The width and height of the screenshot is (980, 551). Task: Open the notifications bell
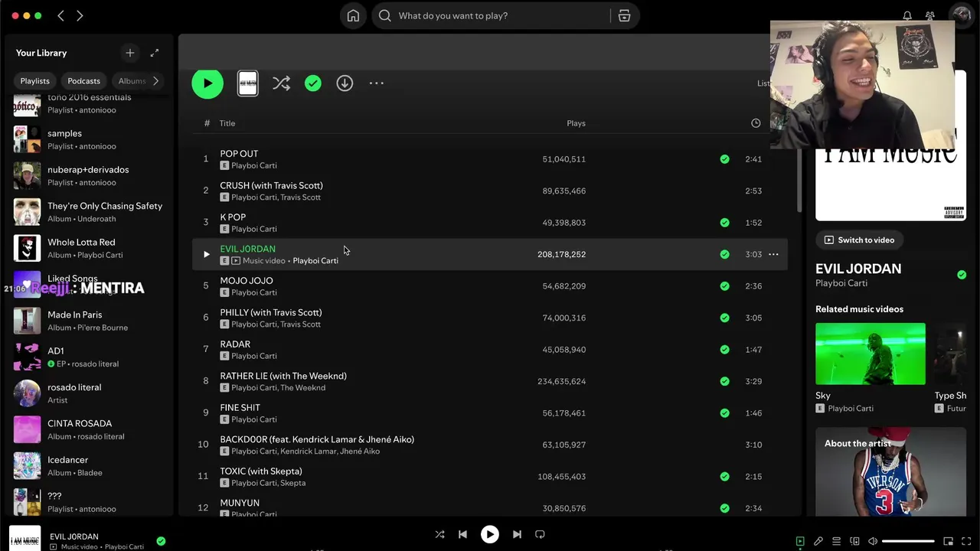click(907, 15)
